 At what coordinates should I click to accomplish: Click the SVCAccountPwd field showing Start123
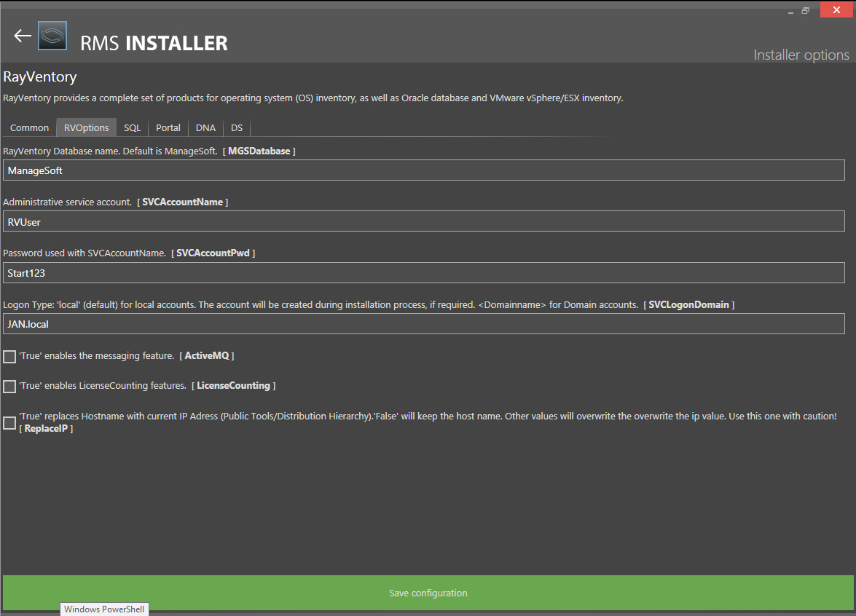point(423,273)
